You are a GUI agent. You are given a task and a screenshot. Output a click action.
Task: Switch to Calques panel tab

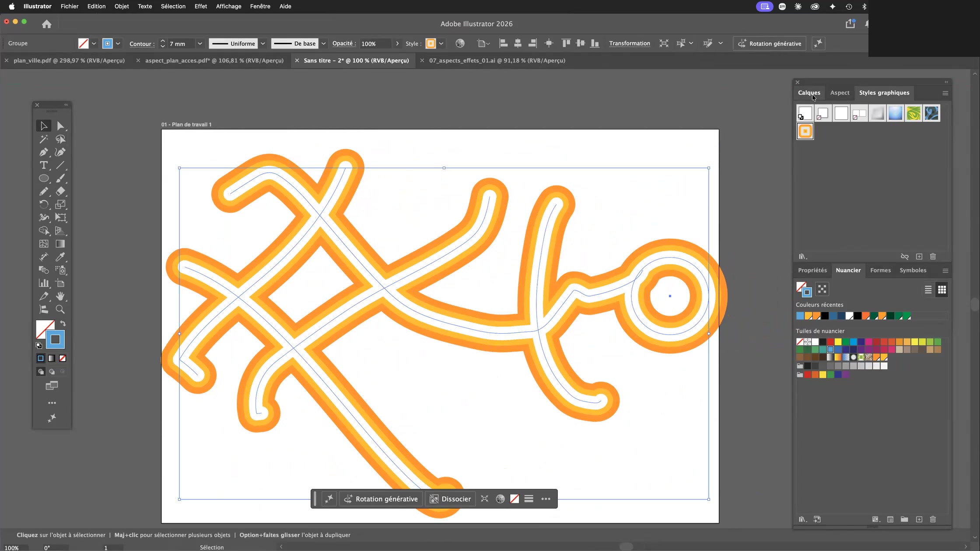(x=809, y=93)
